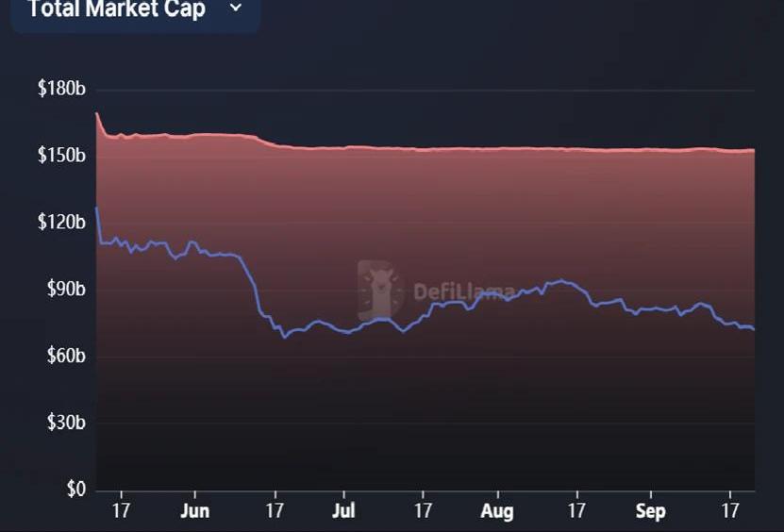Click the DefiLlama llama logo watermark
Image resolution: width=784 pixels, height=532 pixels.
coord(379,290)
